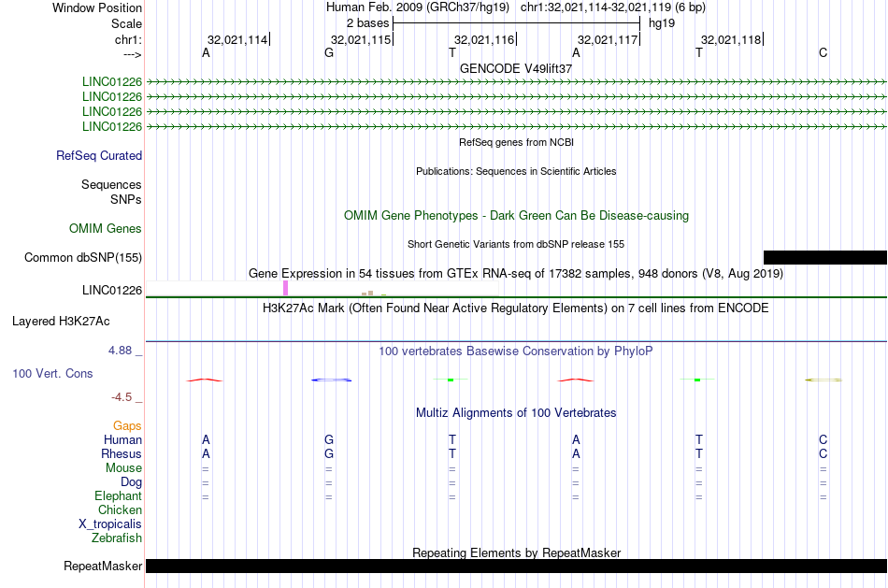This screenshot has height=588, width=888.
Task: Click Multiz Alignments of 100 Vertebrates title
Action: [x=516, y=413]
